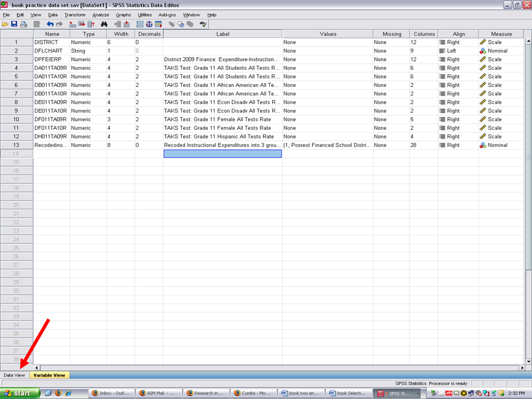The height and width of the screenshot is (399, 532).
Task: Click the Go to Case toolbar icon
Action: pyautogui.click(x=71, y=24)
